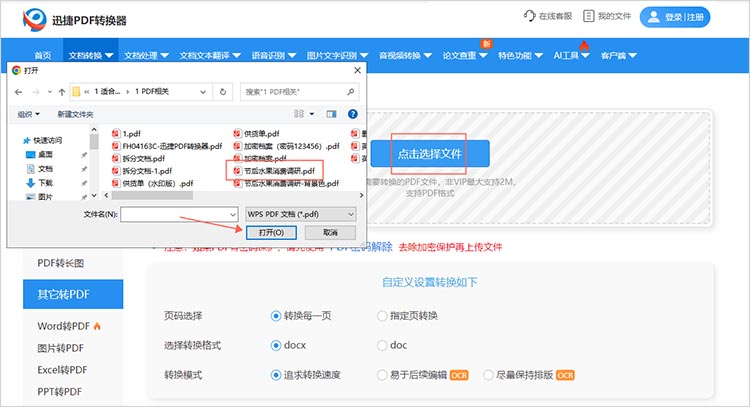Click the download arrow icon next to 下载
This screenshot has width=750, height=407.
[31, 183]
